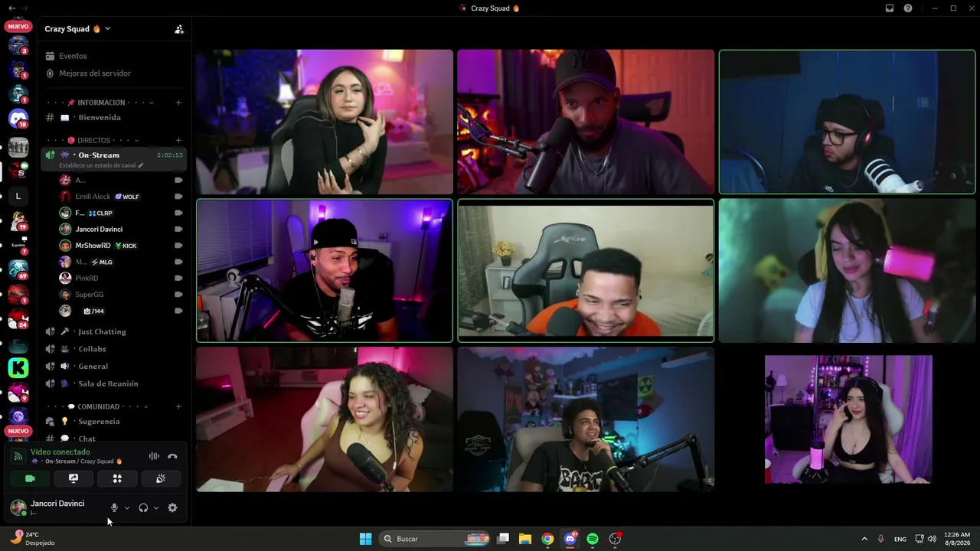Collapse the INFORMACION category
This screenshot has height=551, width=980.
point(101,103)
